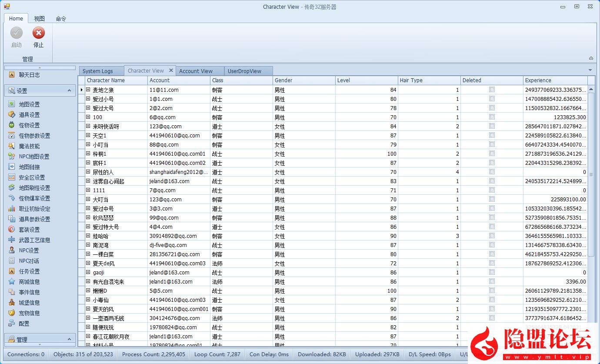The width and height of the screenshot is (600, 364).
Task: Tick Deleted checkbox for 麦地之狼
Action: click(492, 90)
